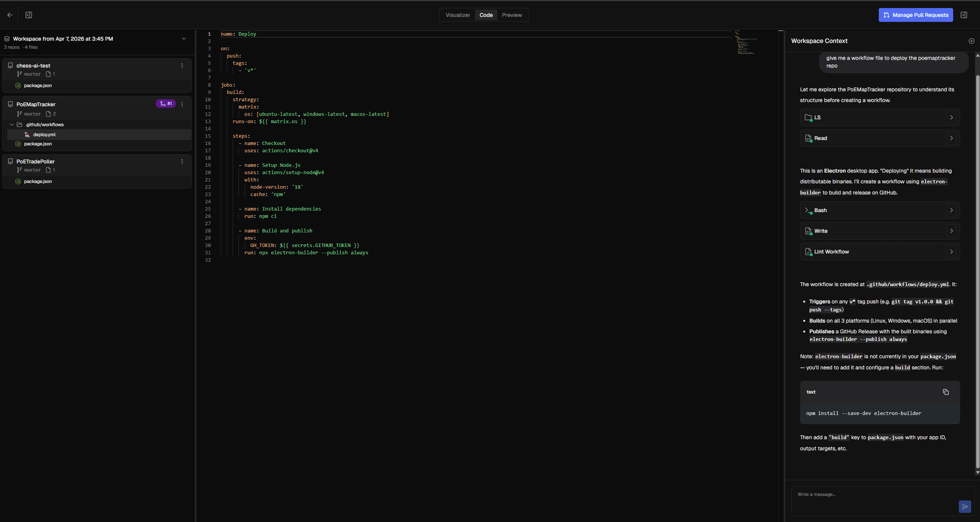The width and height of the screenshot is (980, 522).
Task: Go back using the left arrow icon
Action: 10,15
